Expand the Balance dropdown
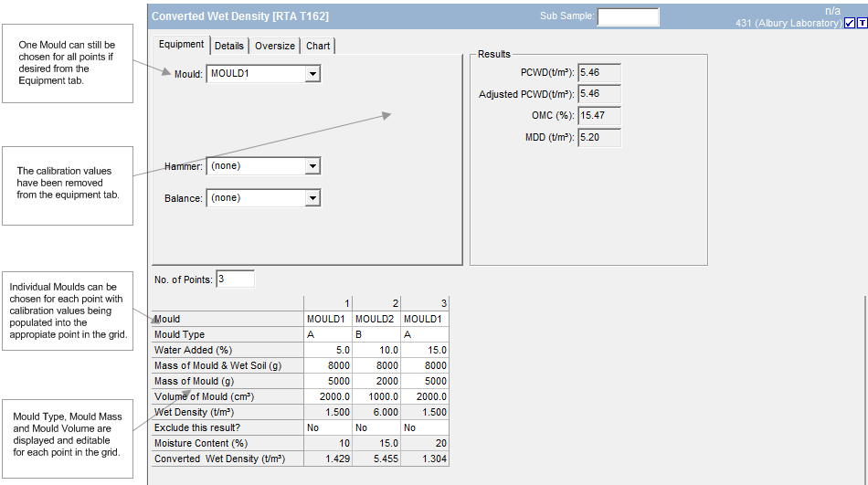 point(312,198)
